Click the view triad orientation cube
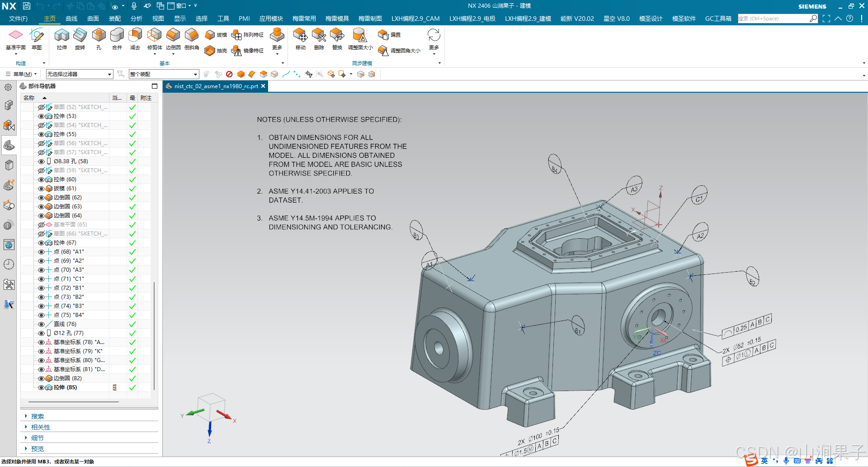Screen dimensions: 868x467 [x=211, y=407]
